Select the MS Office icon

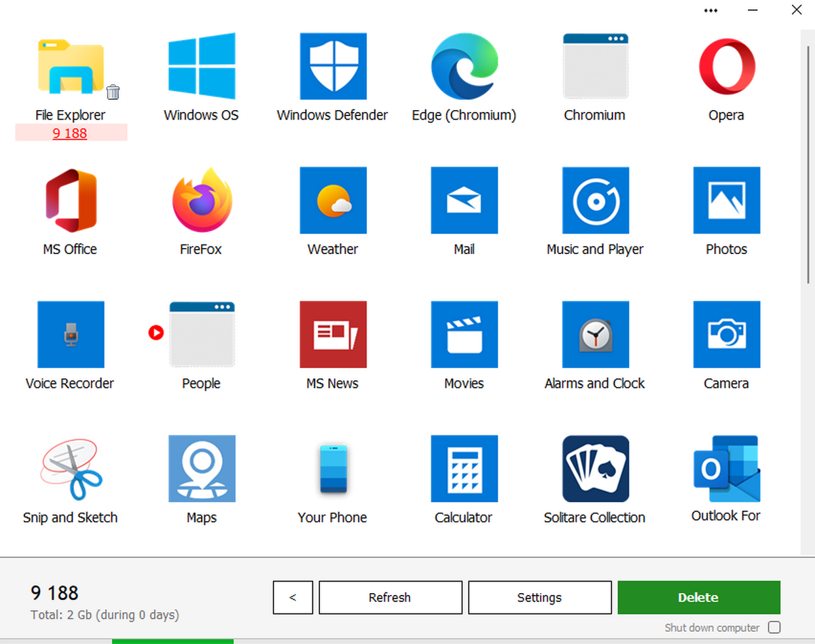coord(71,200)
